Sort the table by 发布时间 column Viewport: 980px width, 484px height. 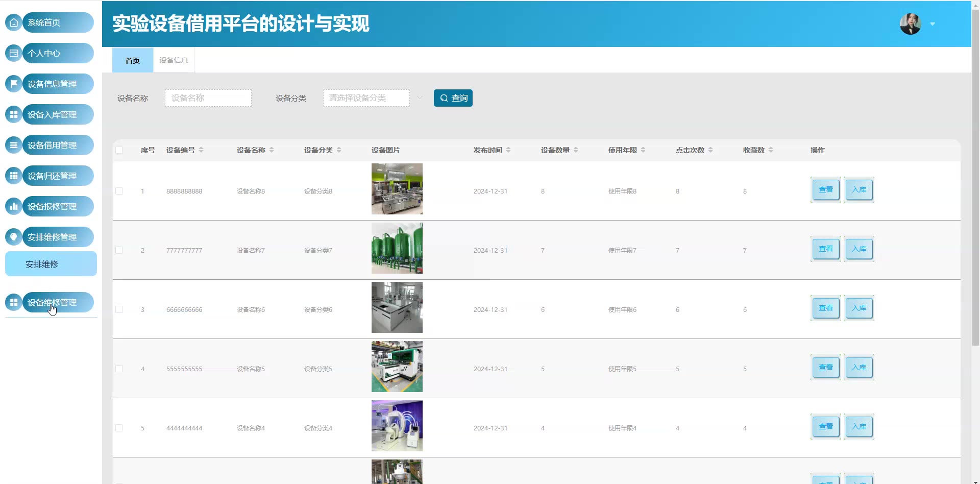pos(508,150)
